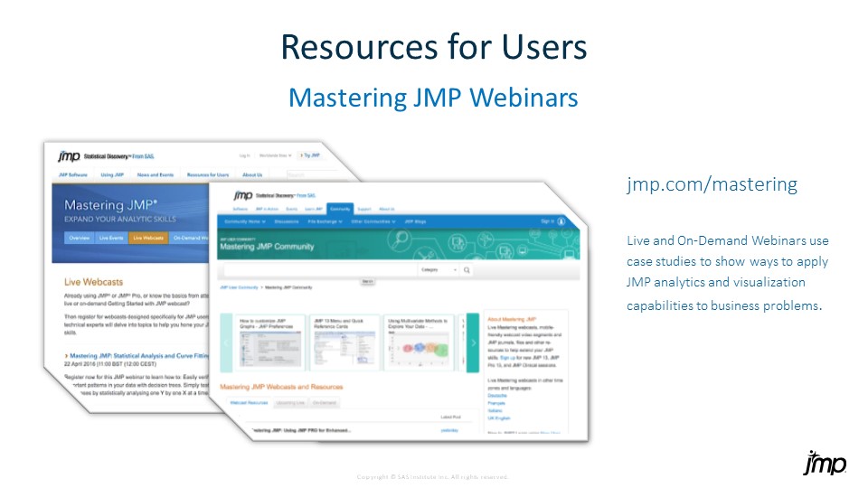
Task: Click the Mastering JMP Community banner title
Action: [267, 247]
